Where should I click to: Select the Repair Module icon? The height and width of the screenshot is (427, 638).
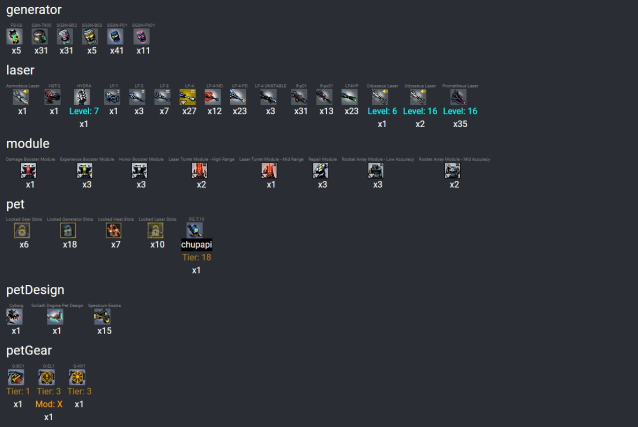(322, 171)
